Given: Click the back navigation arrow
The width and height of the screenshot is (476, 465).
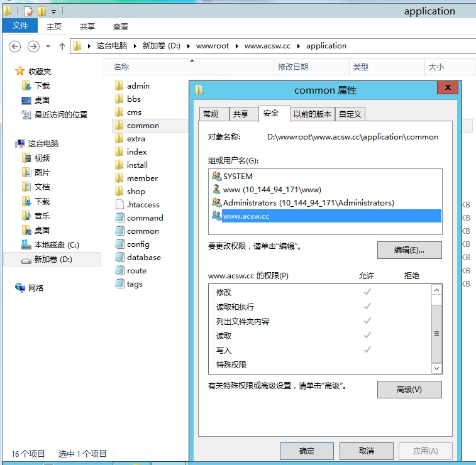Looking at the screenshot, I should 15,46.
